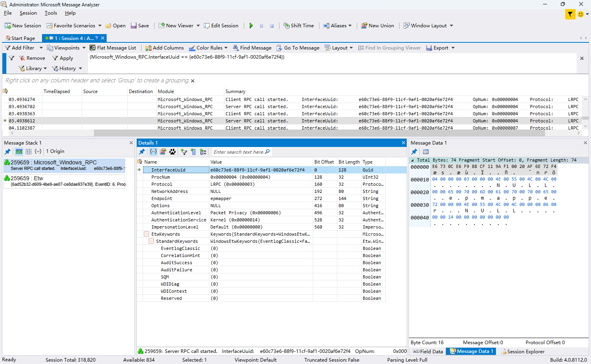The width and height of the screenshot is (591, 364).
Task: Close the grouping hint bar
Action: click(x=193, y=81)
